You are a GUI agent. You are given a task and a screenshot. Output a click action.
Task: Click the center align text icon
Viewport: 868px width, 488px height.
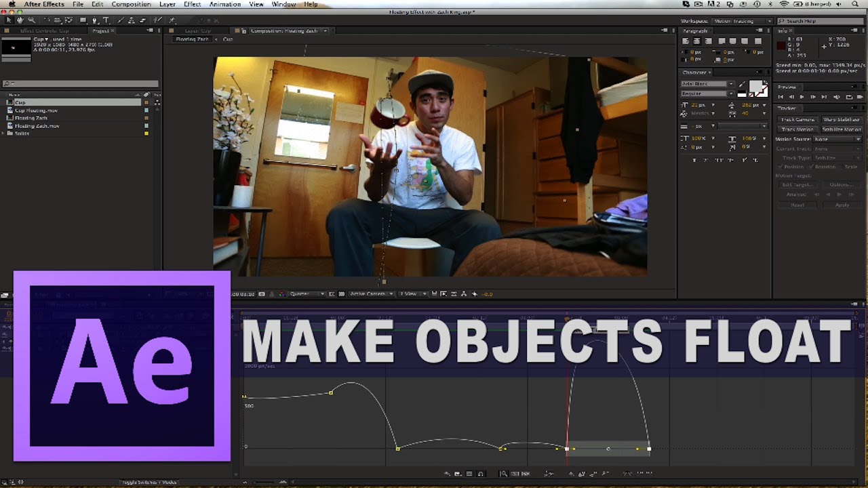tap(697, 41)
